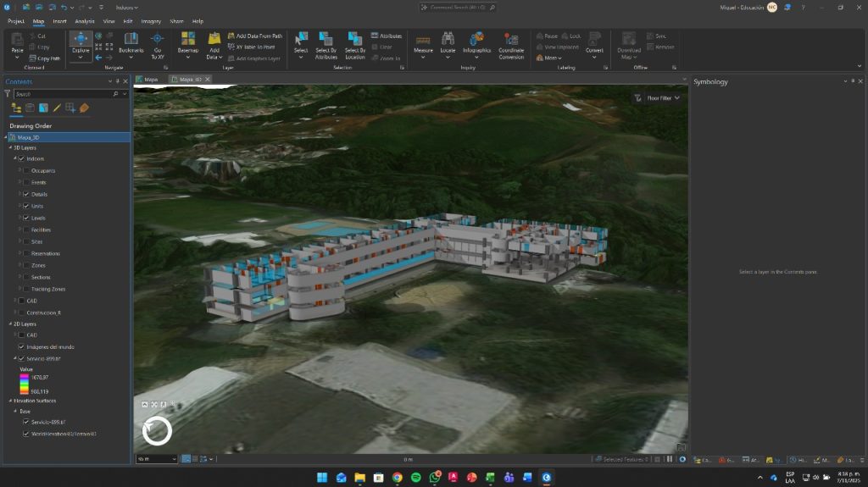Switch to the Analysis ribbon tab
Screen dimensions: 868x487
(84, 20)
